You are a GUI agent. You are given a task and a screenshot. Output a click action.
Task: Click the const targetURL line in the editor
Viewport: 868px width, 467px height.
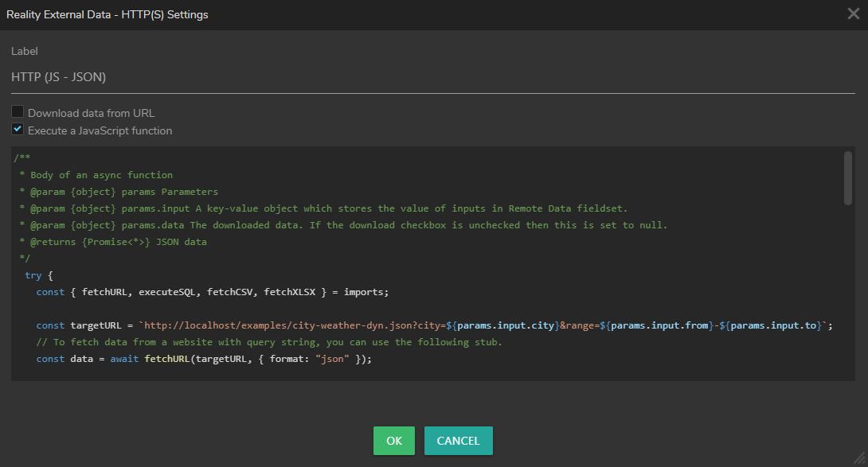(435, 325)
